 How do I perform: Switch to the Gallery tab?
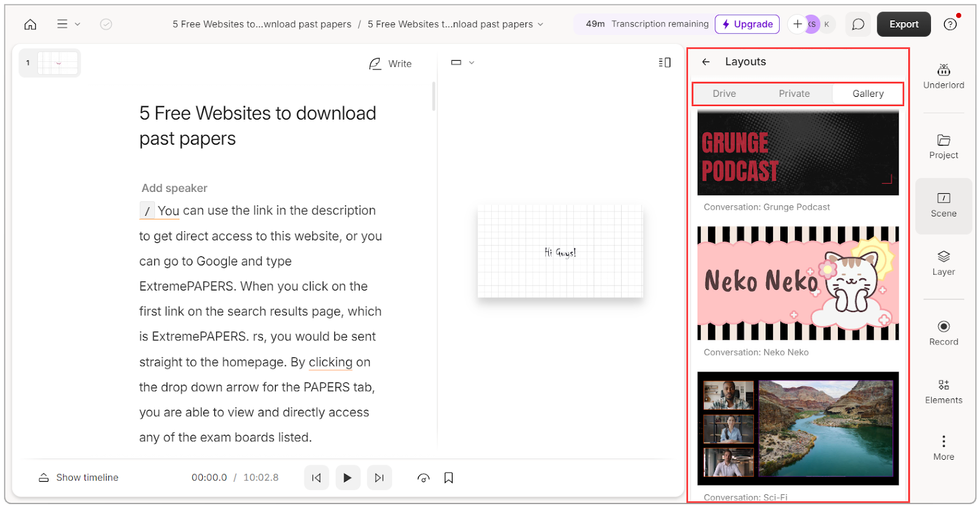pyautogui.click(x=867, y=94)
